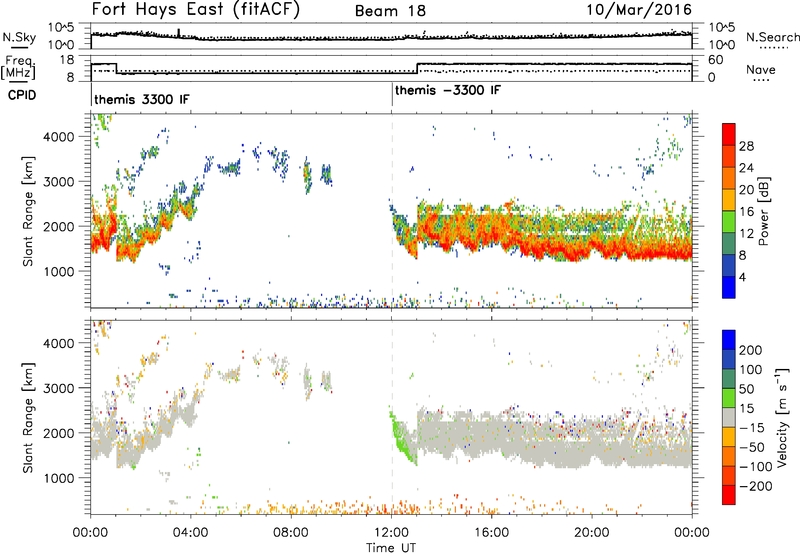Click the 'Velocity [m s-1]' color bar label
The width and height of the screenshot is (800, 554).
click(x=782, y=417)
